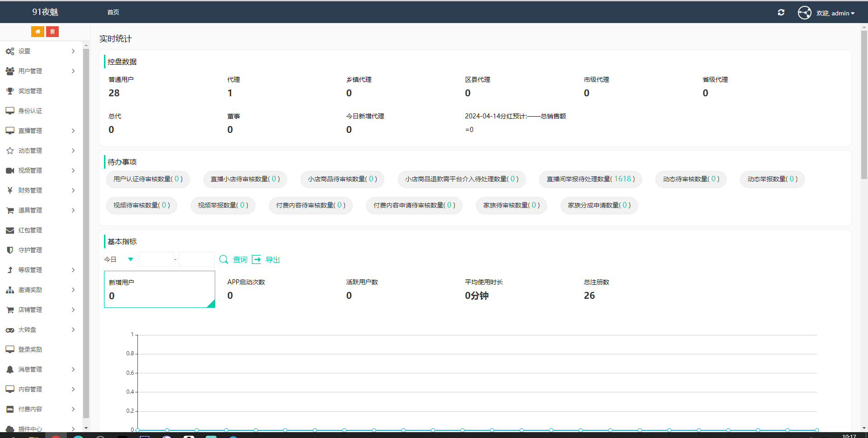Click the shield icon for 守护管理
Image resolution: width=868 pixels, height=438 pixels.
(x=10, y=250)
